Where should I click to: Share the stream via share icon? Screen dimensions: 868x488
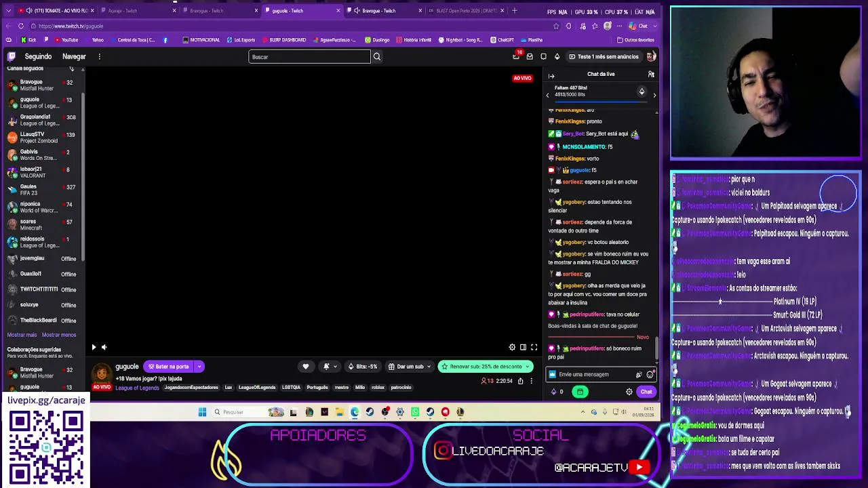(x=520, y=381)
